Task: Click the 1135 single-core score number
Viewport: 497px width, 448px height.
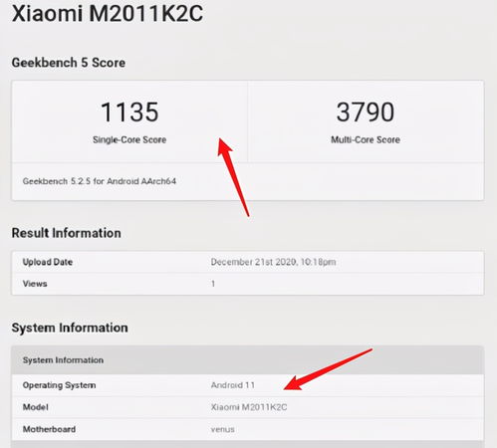Action: click(x=129, y=112)
